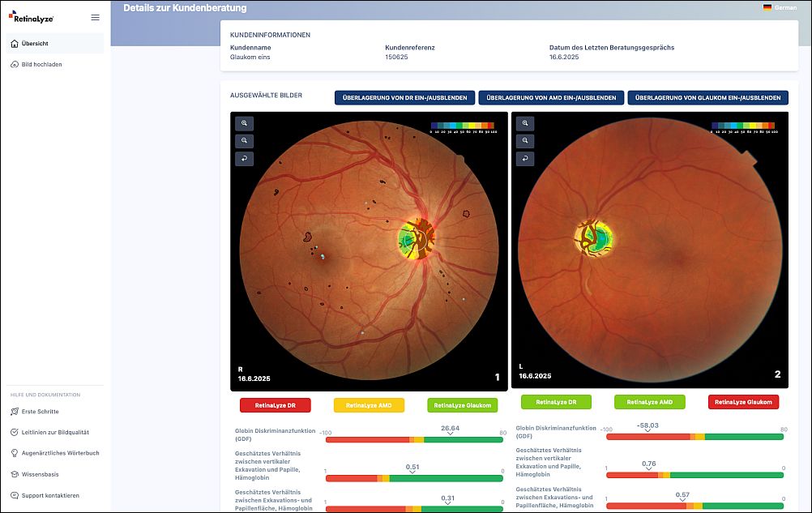Click the yellow RetinaLyze AMD result button
The image size is (812, 513).
(369, 405)
